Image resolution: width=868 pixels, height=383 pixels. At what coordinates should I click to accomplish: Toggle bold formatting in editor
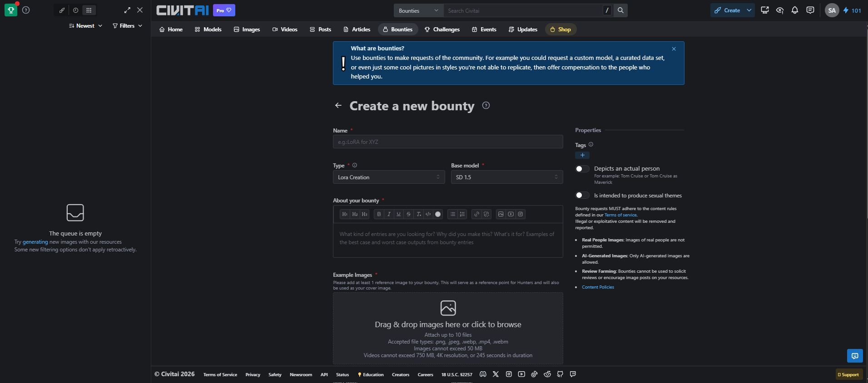coord(379,214)
